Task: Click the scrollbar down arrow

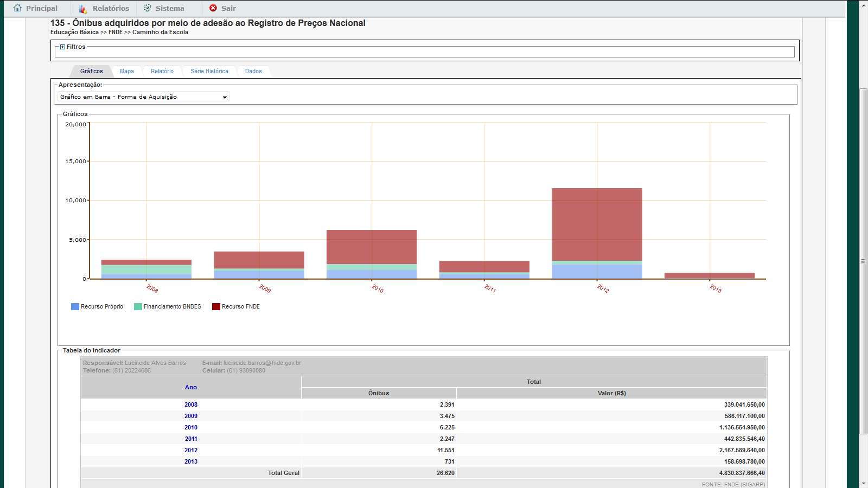Action: 863,483
